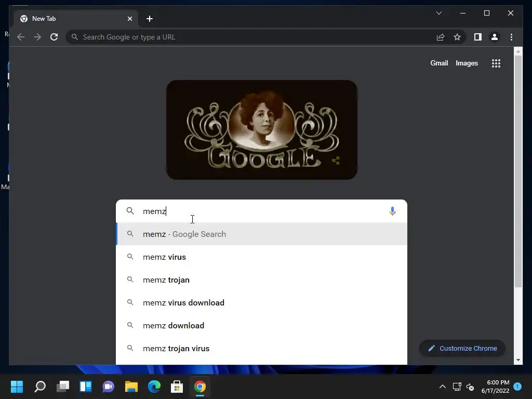Open the Google apps grid
Image resolution: width=532 pixels, height=399 pixels.
coord(496,63)
